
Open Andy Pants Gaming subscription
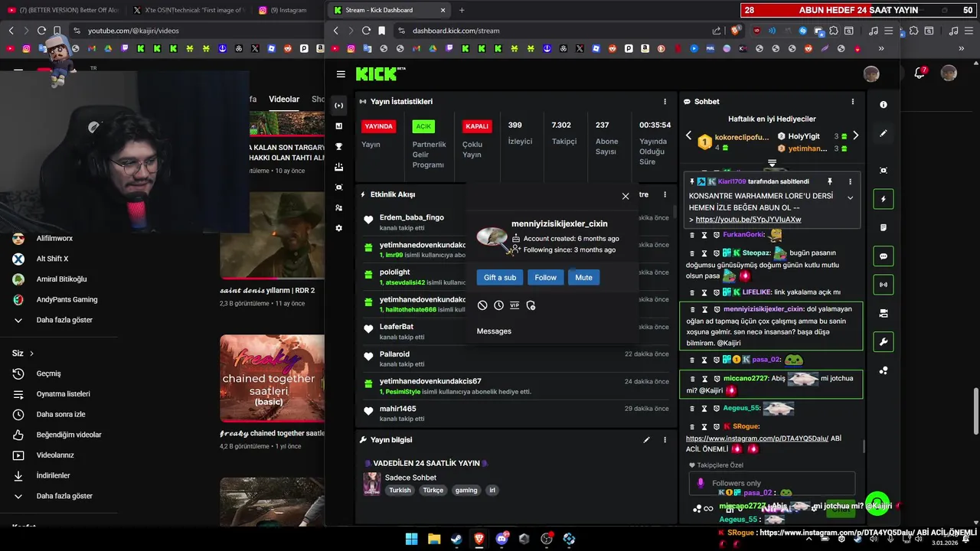coord(67,299)
